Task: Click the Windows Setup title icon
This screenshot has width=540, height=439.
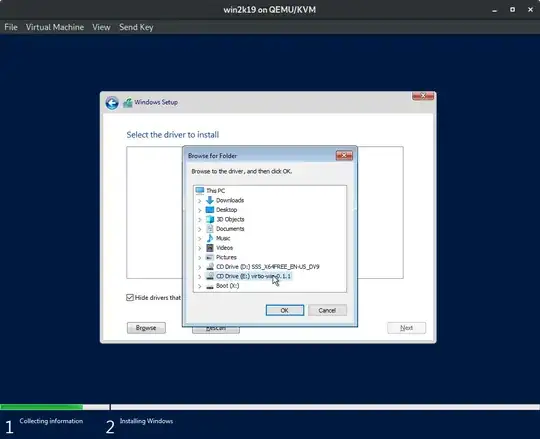Action: 128,103
